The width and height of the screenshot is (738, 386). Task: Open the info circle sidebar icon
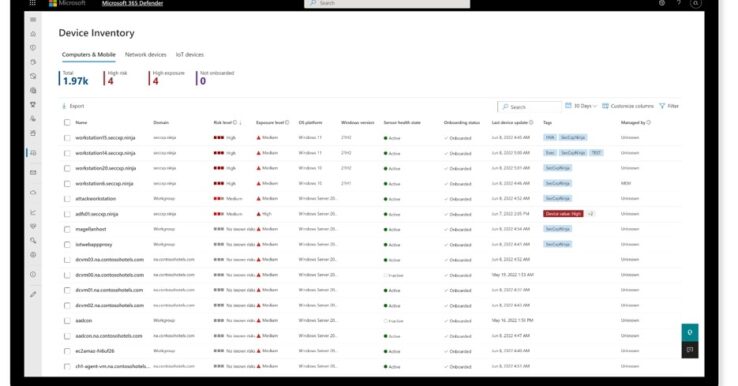tap(33, 274)
